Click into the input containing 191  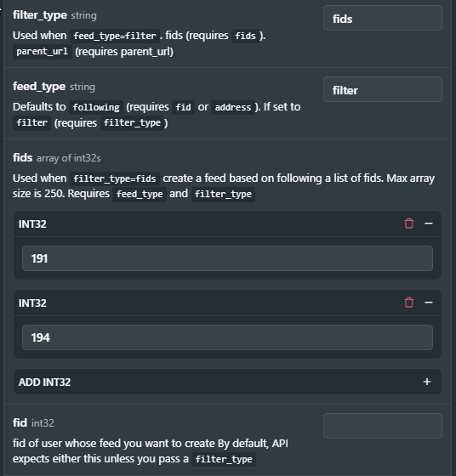(227, 258)
